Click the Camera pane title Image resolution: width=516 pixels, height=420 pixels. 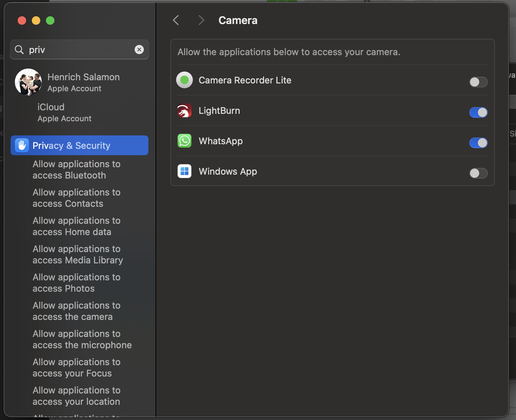[x=238, y=20]
